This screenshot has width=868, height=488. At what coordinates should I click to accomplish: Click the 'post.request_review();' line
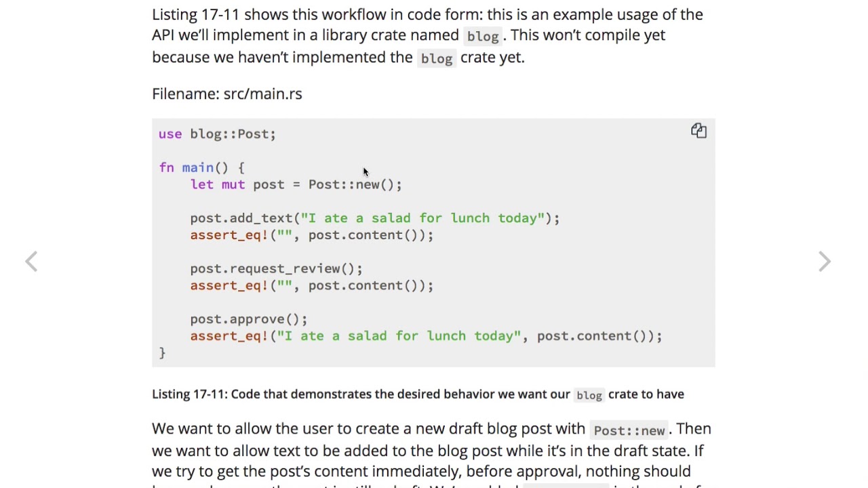coord(276,269)
